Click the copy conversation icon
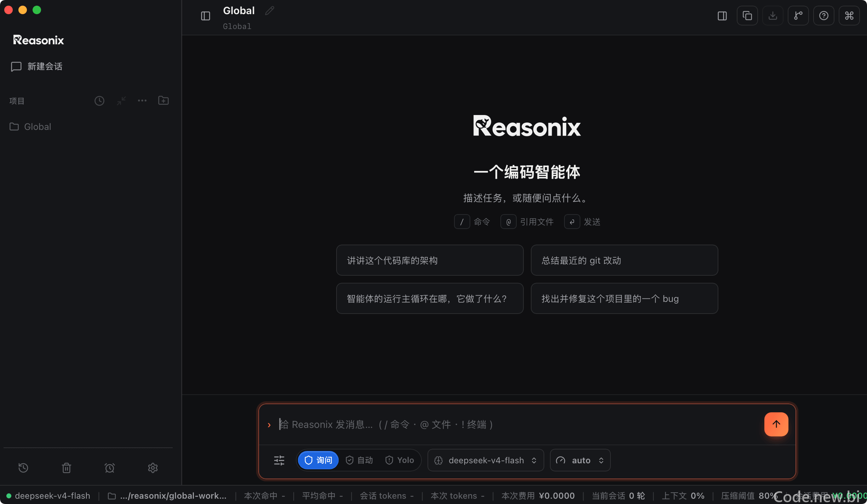 click(x=747, y=16)
